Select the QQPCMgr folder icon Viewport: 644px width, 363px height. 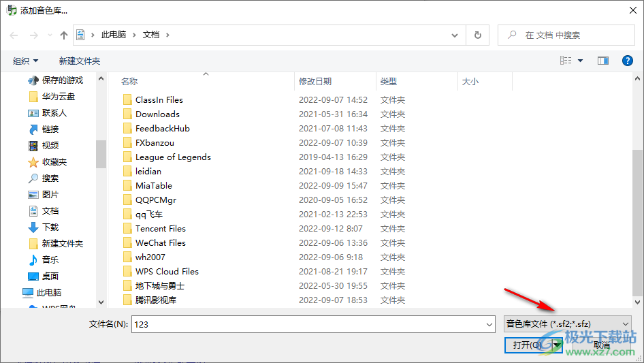pyautogui.click(x=128, y=200)
